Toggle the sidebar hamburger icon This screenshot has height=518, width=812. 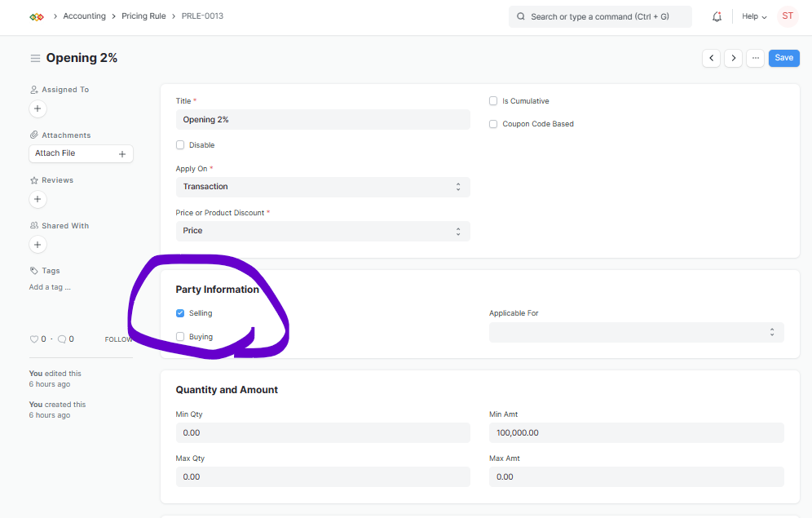coord(35,58)
